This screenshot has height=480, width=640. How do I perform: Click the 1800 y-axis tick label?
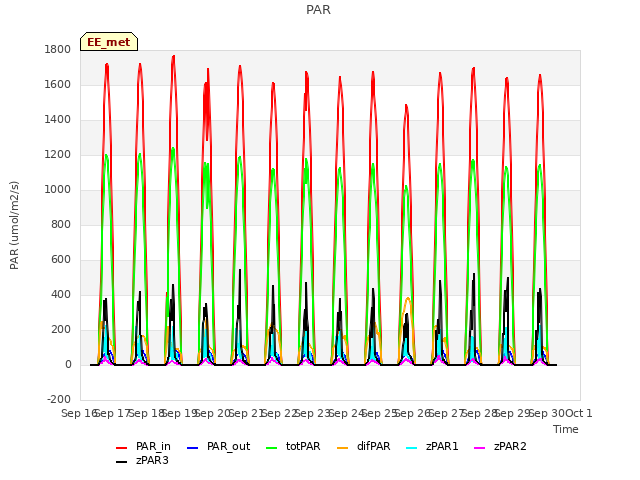tap(58, 50)
